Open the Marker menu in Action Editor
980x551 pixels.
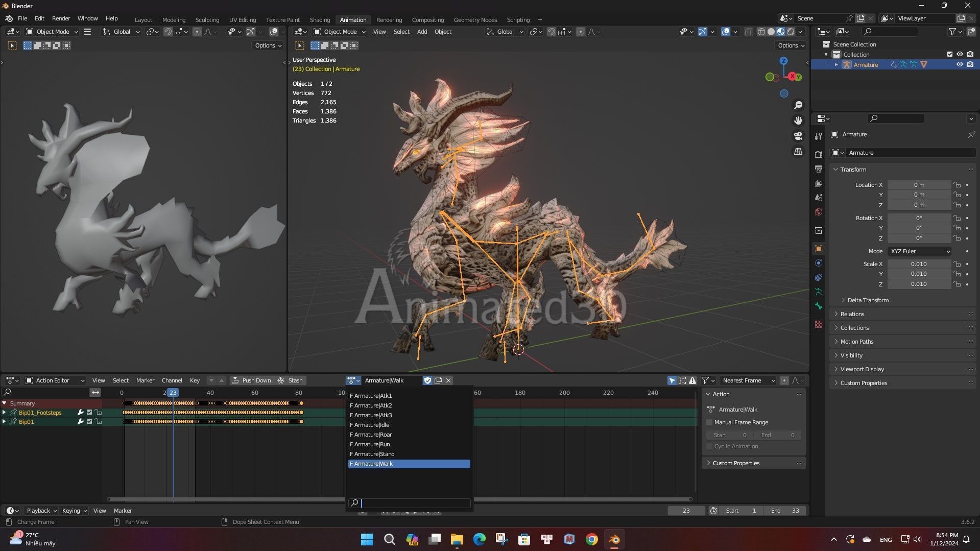(145, 380)
